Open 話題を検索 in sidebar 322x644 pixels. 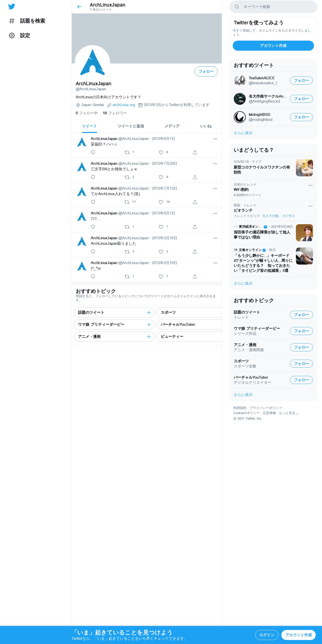[27, 21]
